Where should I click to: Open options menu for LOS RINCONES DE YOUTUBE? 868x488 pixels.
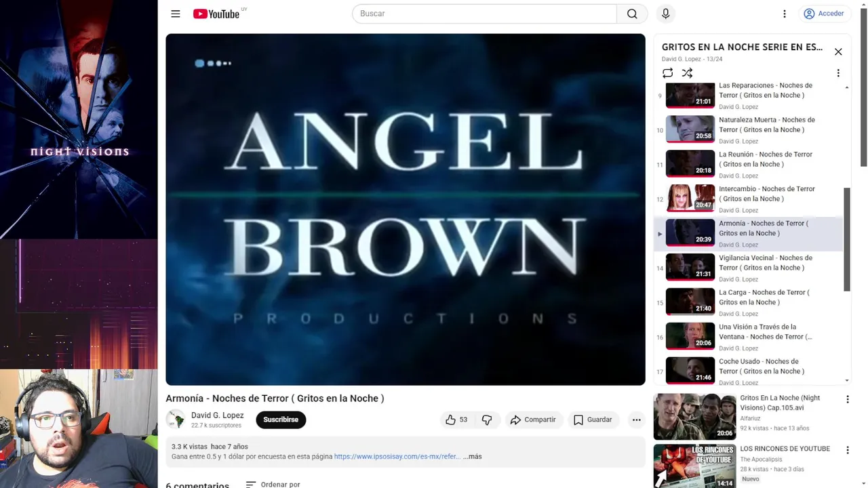tap(847, 450)
